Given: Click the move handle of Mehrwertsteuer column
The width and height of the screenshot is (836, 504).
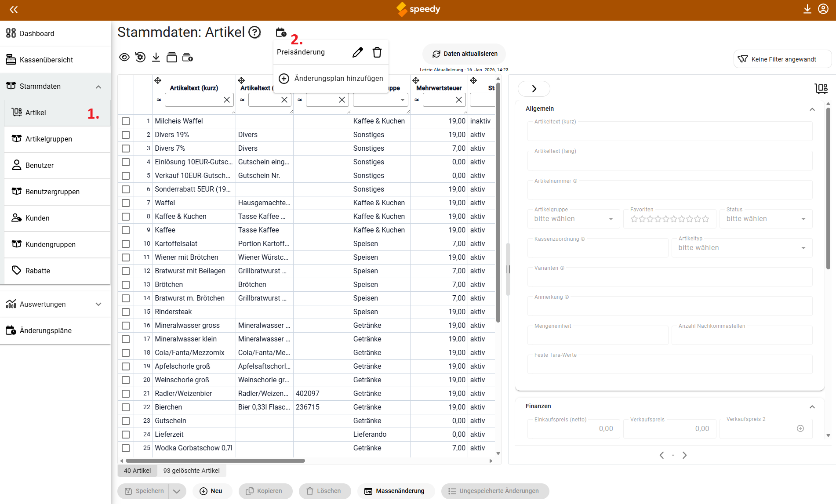Looking at the screenshot, I should pos(416,80).
